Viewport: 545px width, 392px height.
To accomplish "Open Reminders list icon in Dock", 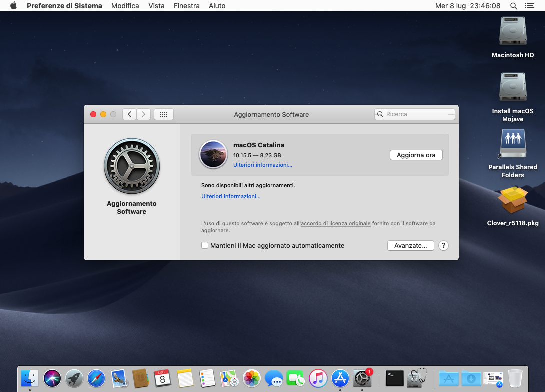I will point(207,379).
